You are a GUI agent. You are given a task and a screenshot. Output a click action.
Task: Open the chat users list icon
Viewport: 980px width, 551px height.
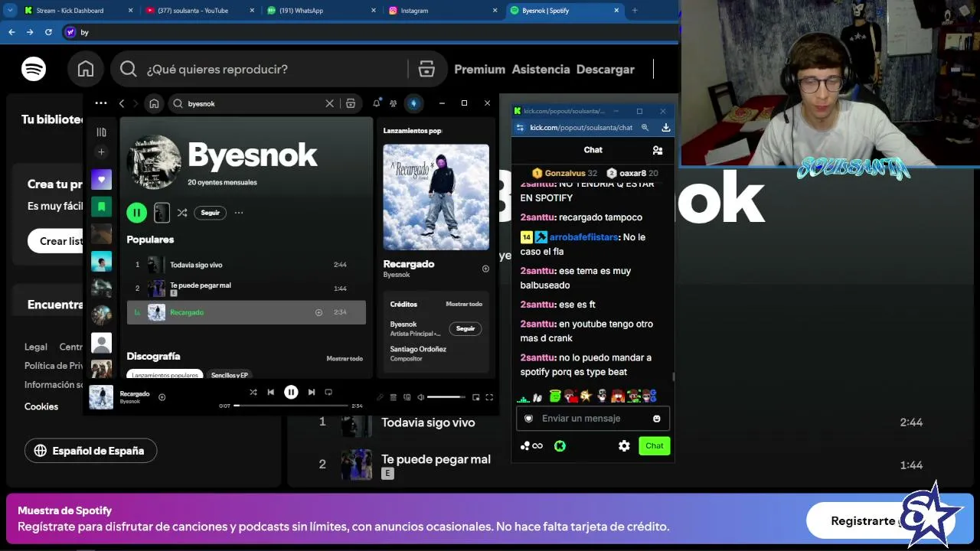(x=657, y=150)
